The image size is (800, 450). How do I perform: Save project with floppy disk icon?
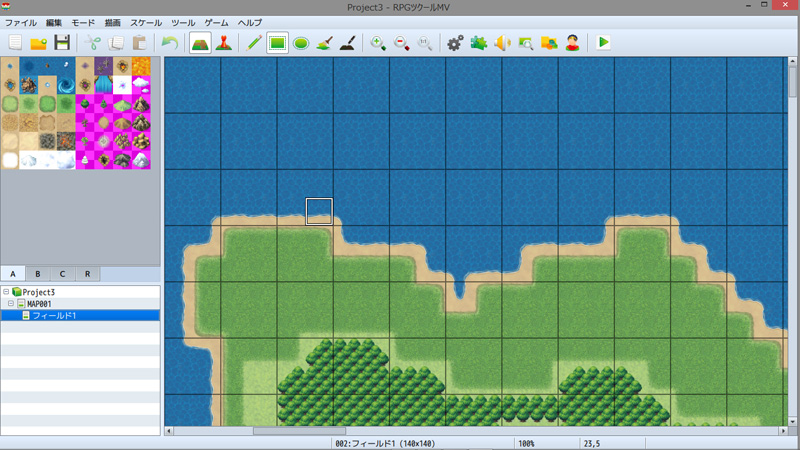point(62,43)
